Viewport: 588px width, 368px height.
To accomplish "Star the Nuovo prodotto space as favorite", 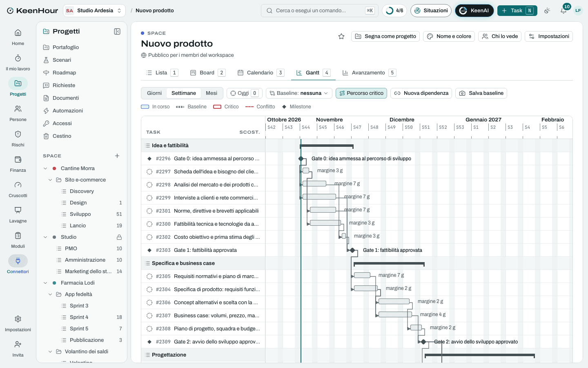I will coord(341,36).
